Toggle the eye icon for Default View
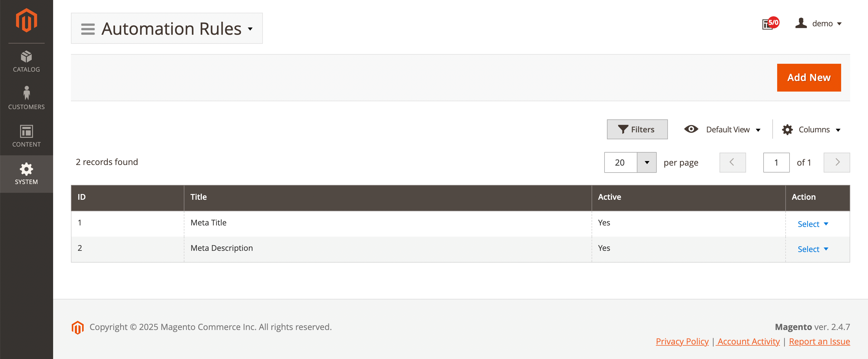Image resolution: width=868 pixels, height=359 pixels. coord(691,129)
